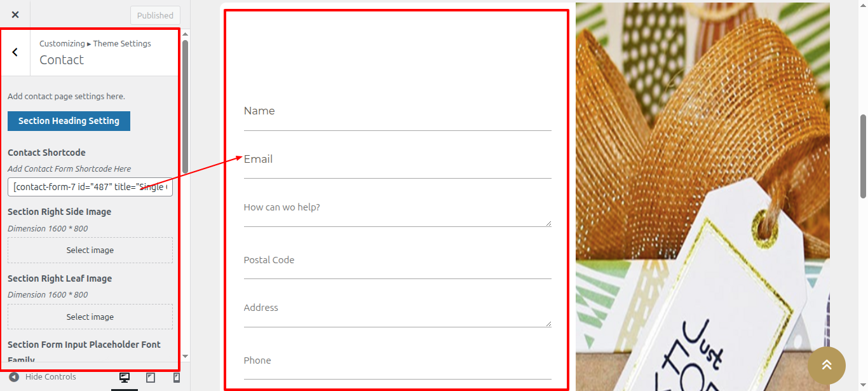Switch to tablet preview device icon
The image size is (868, 391).
[x=151, y=378]
